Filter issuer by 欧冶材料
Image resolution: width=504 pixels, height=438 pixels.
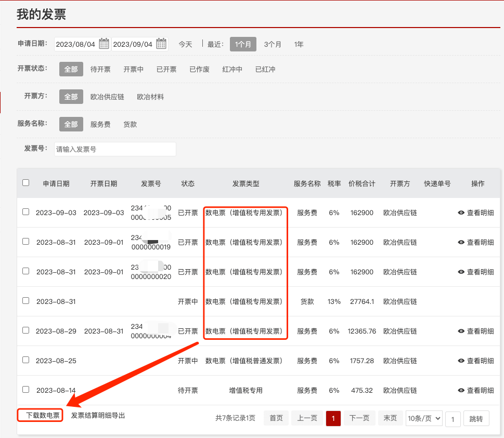tap(150, 97)
